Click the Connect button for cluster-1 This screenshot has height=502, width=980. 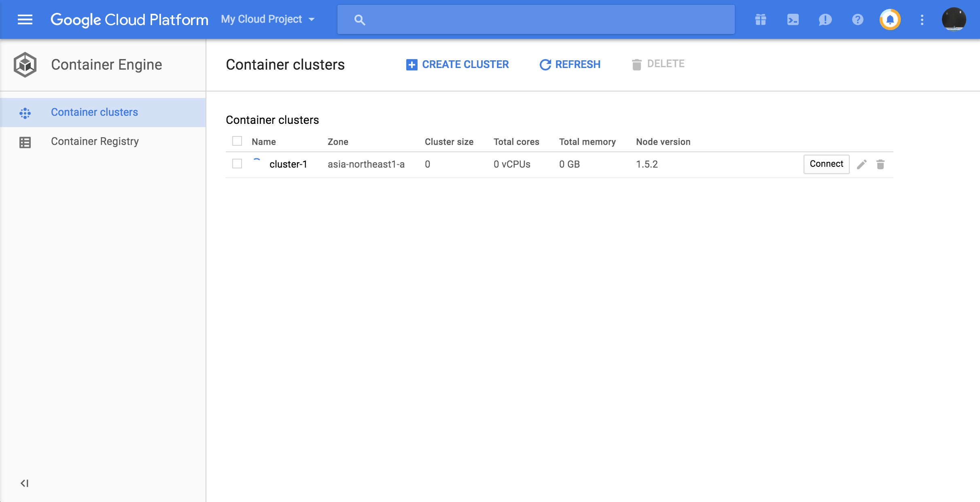click(826, 164)
